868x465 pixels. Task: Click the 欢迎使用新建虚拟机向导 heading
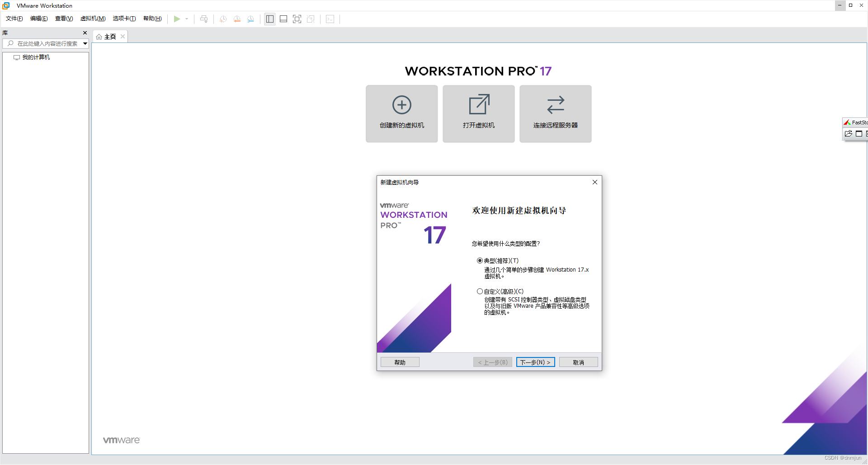[x=519, y=211]
